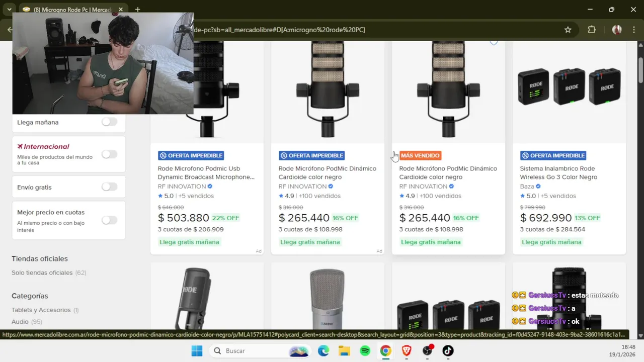The image size is (644, 362).
Task: Turn on the Envío gratis switch
Action: point(109,187)
